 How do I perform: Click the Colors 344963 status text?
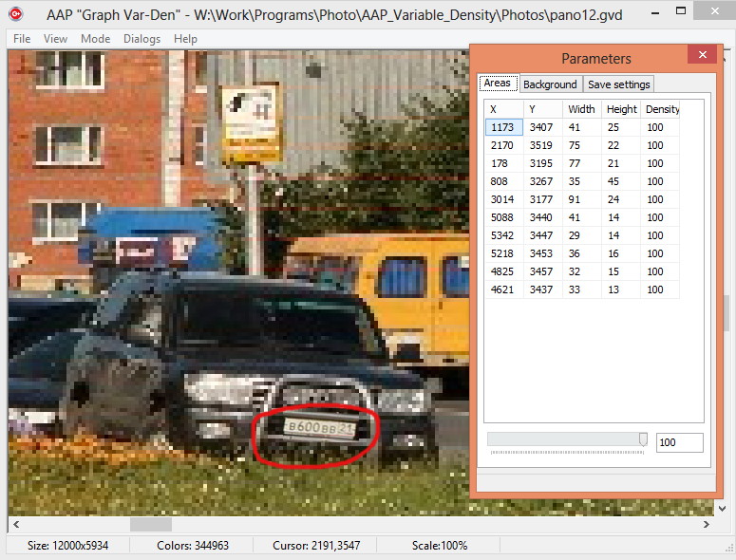(x=193, y=546)
